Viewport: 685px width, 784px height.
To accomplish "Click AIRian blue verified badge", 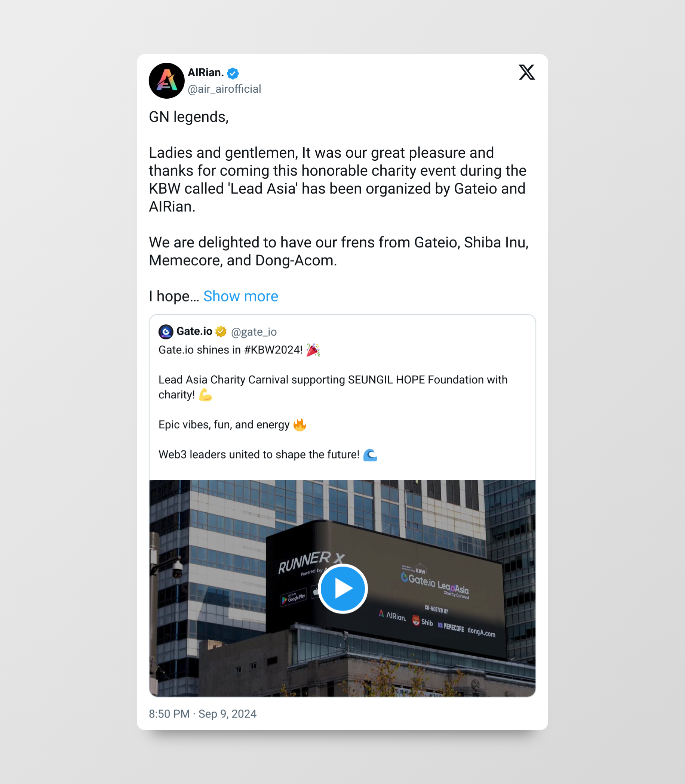I will [233, 73].
